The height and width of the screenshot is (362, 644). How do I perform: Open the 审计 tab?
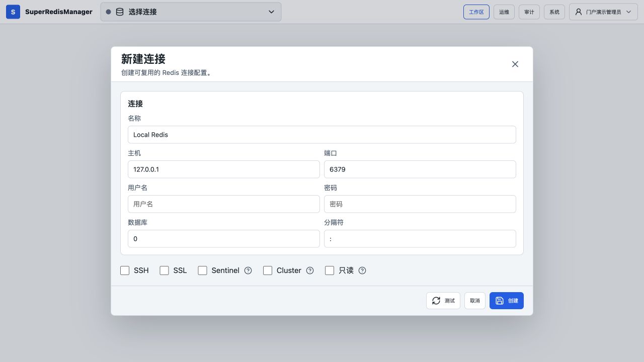pos(529,12)
